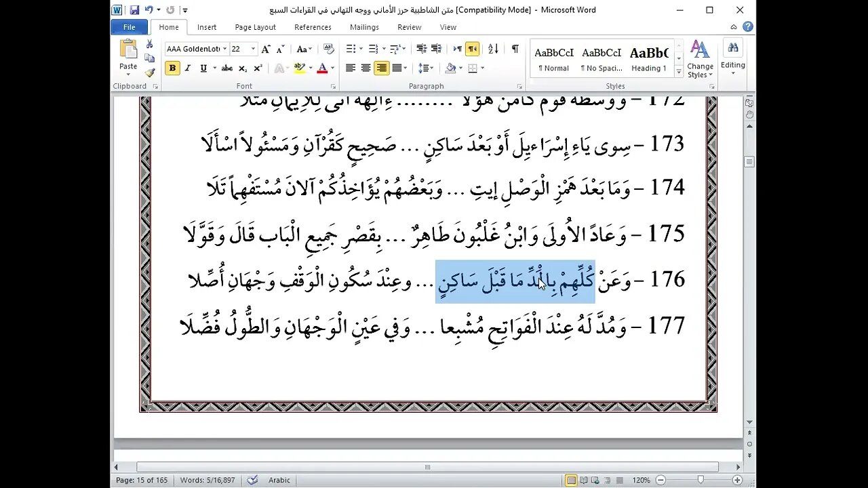Redo using the Quick Access Toolbar
Screen dimensions: 868x488
170,10
